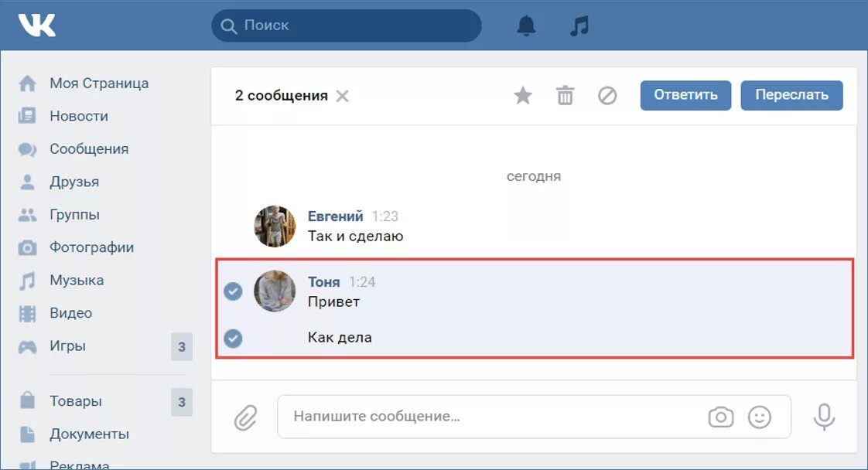Open camera photo attachment icon
This screenshot has width=868, height=470.
[721, 417]
